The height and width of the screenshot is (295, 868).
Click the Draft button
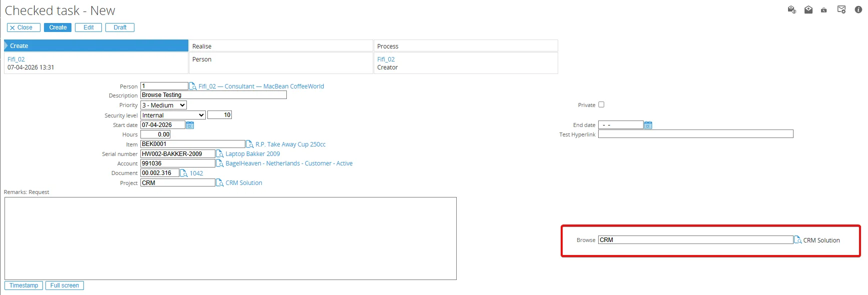click(120, 27)
